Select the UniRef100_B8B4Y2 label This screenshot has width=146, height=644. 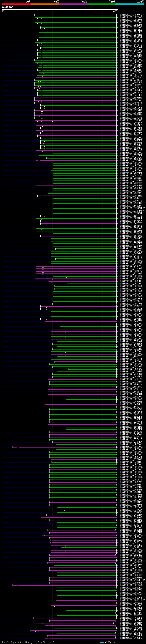pos(131,85)
